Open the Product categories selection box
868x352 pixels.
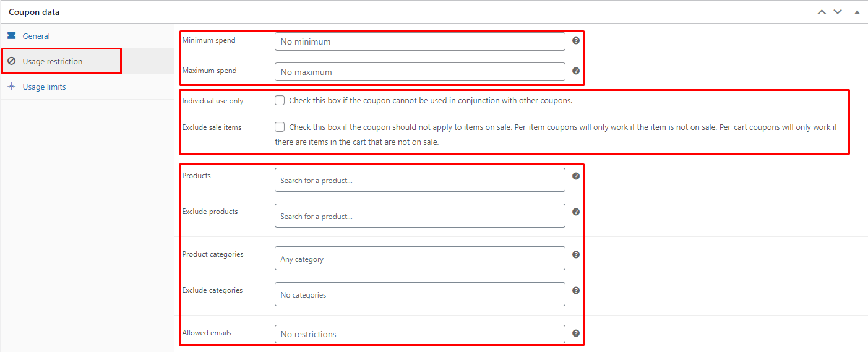tap(419, 259)
